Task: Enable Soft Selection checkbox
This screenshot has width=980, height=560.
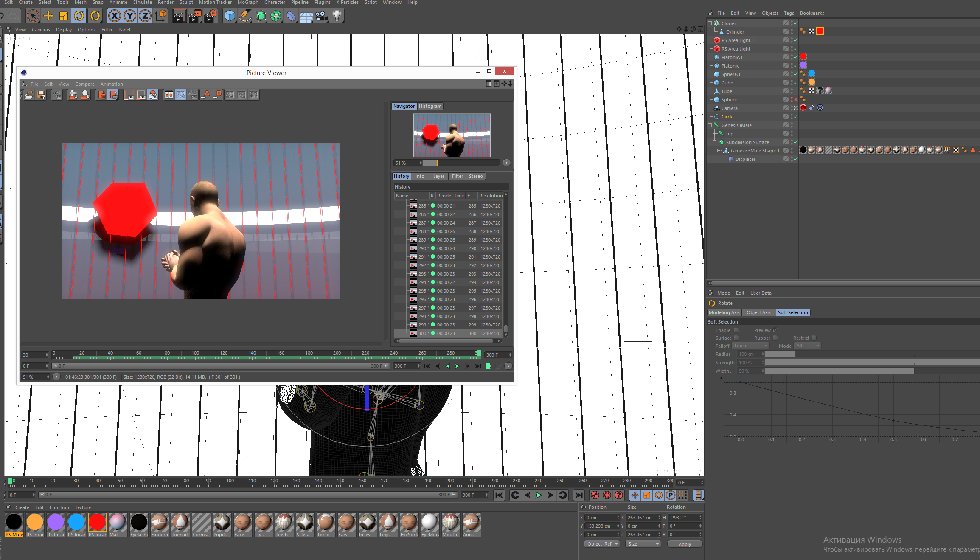Action: (x=736, y=330)
